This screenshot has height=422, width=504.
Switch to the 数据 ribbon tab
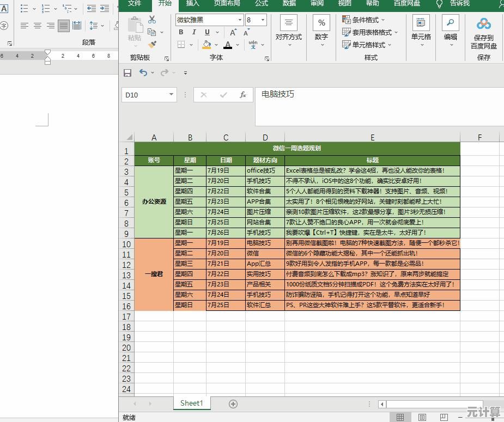coord(289,3)
